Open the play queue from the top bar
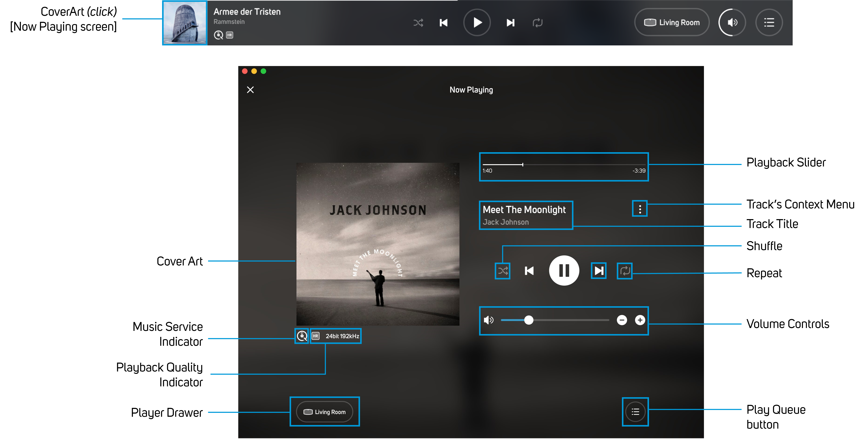The image size is (868, 439). (x=769, y=23)
